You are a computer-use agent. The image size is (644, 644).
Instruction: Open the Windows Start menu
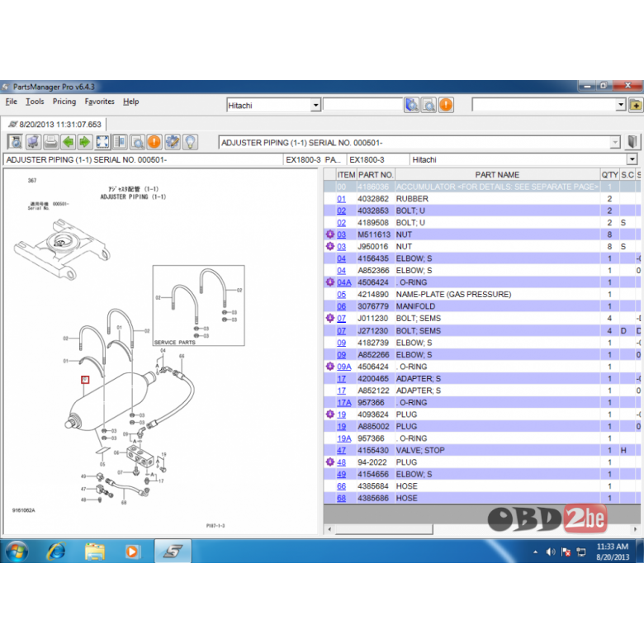(17, 552)
